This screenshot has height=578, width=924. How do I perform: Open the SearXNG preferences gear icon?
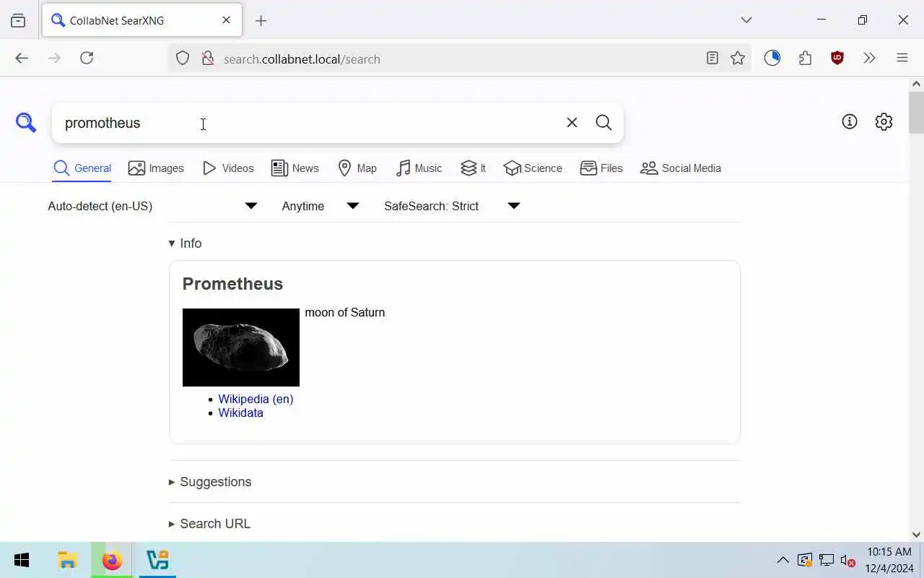884,121
